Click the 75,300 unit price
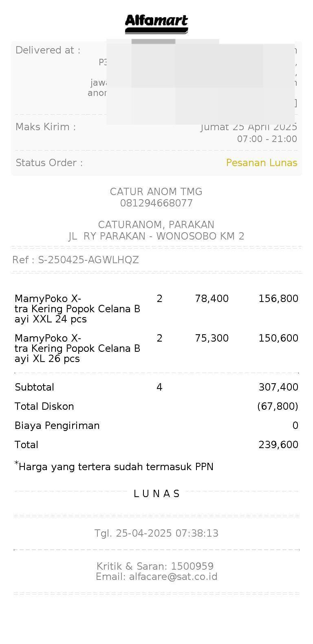 pos(212,338)
